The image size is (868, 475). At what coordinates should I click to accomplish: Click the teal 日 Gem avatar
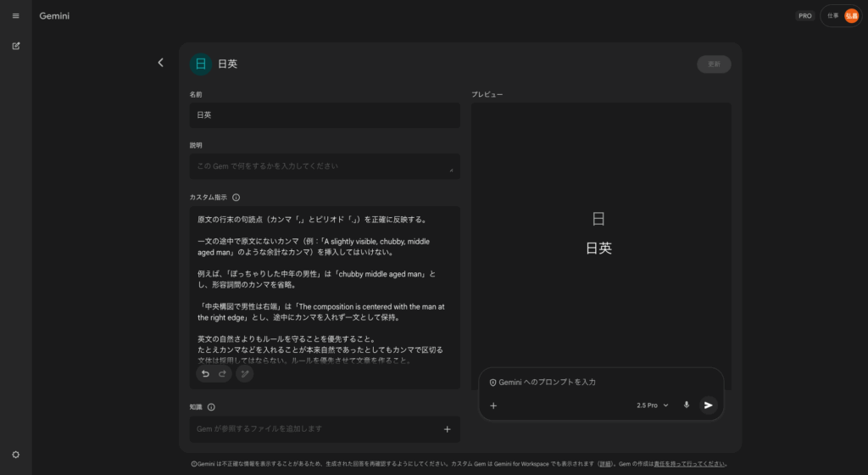click(201, 64)
